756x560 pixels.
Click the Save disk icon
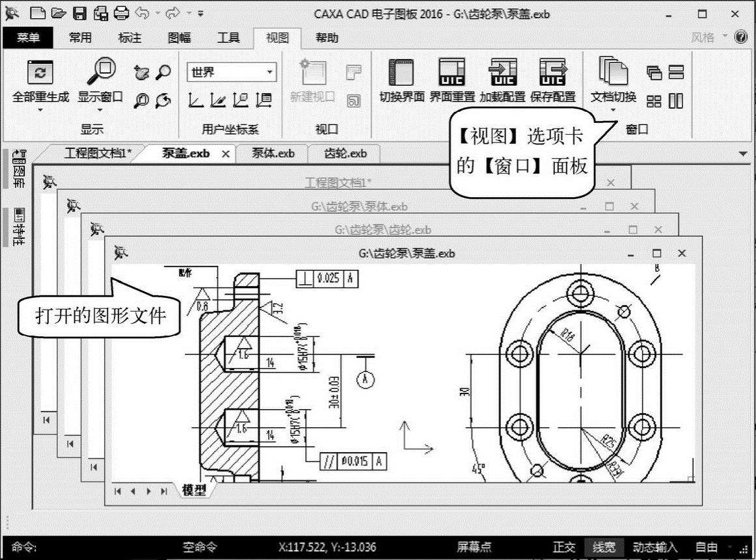click(x=79, y=13)
